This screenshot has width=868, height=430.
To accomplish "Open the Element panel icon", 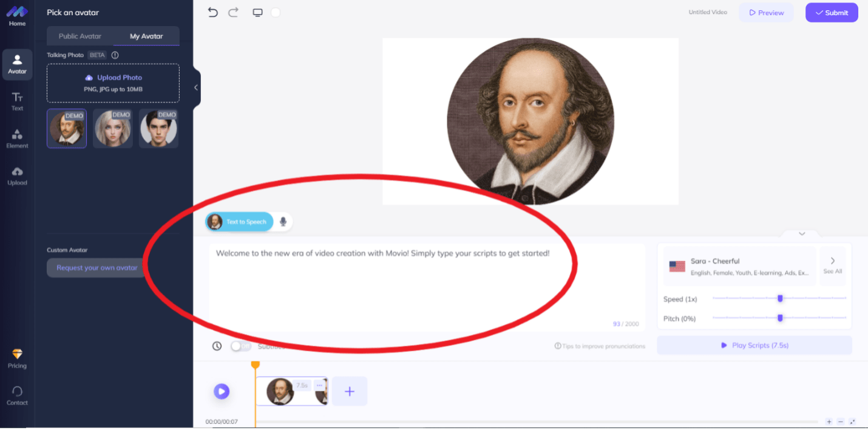I will 17,139.
